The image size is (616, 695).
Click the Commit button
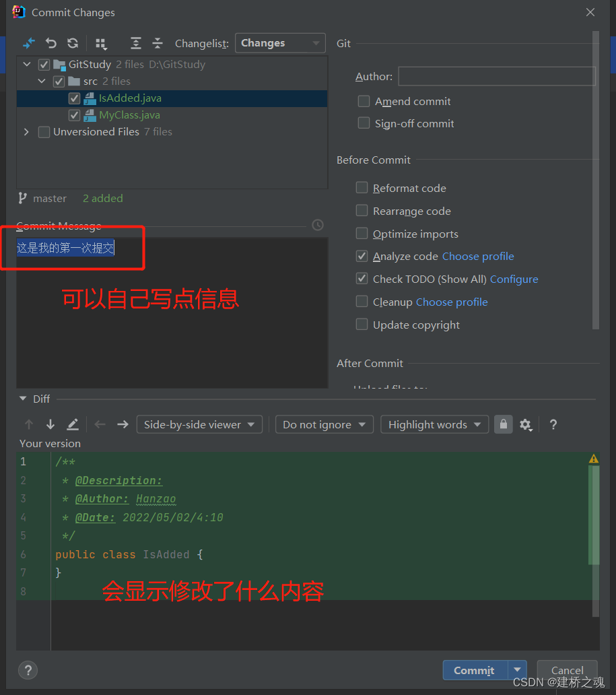point(475,670)
